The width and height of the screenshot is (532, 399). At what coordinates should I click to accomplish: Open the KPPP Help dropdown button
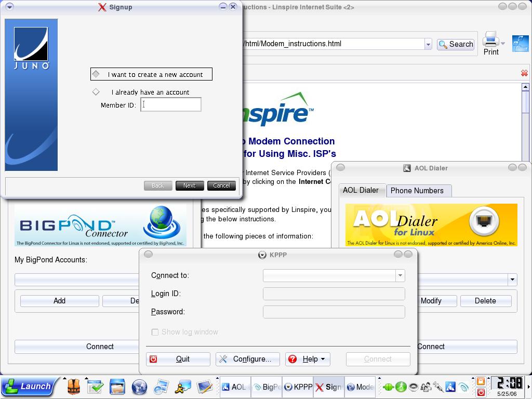308,359
